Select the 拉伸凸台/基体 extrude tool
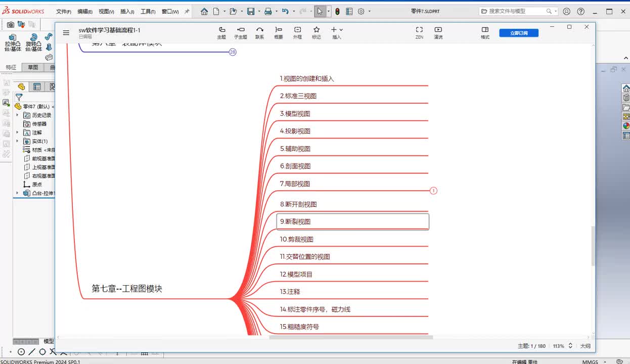 pyautogui.click(x=13, y=42)
